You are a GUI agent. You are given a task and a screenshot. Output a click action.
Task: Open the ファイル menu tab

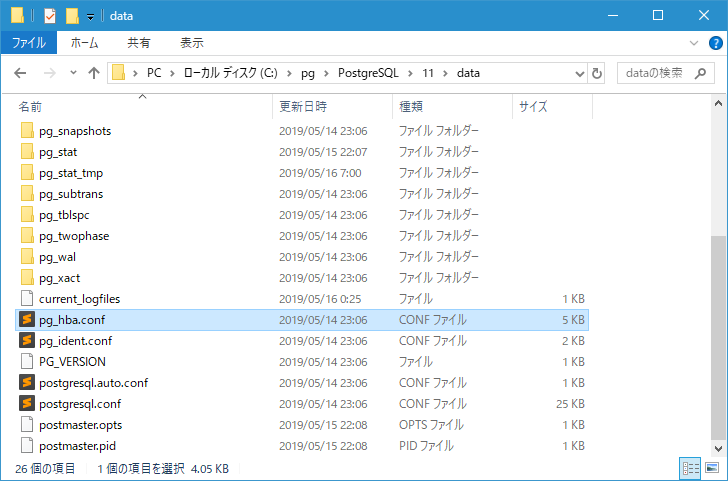(x=28, y=43)
